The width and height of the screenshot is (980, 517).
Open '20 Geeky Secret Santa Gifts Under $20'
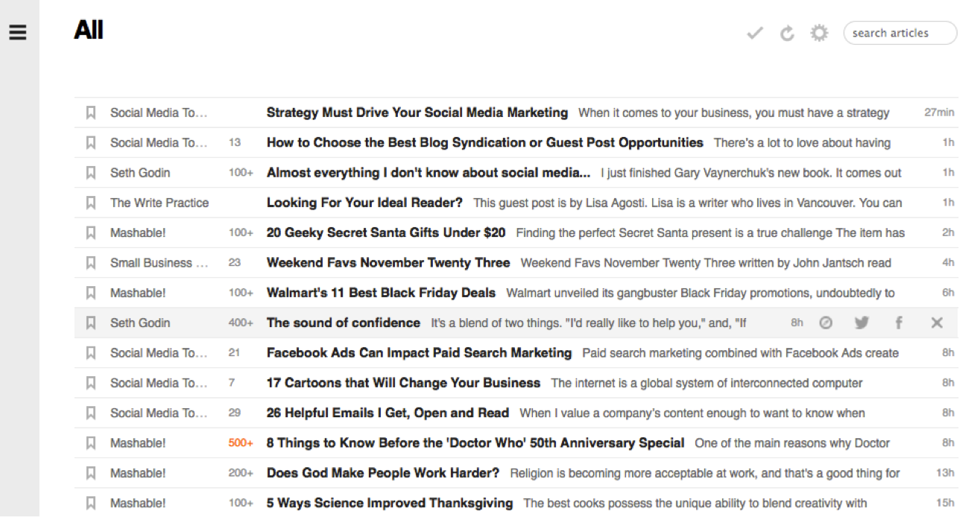tap(386, 232)
